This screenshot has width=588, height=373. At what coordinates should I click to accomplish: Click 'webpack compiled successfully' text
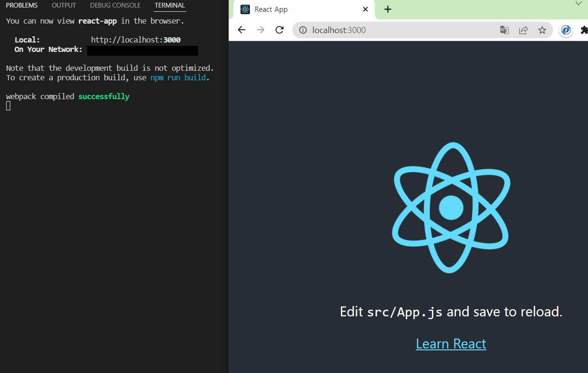coord(67,97)
